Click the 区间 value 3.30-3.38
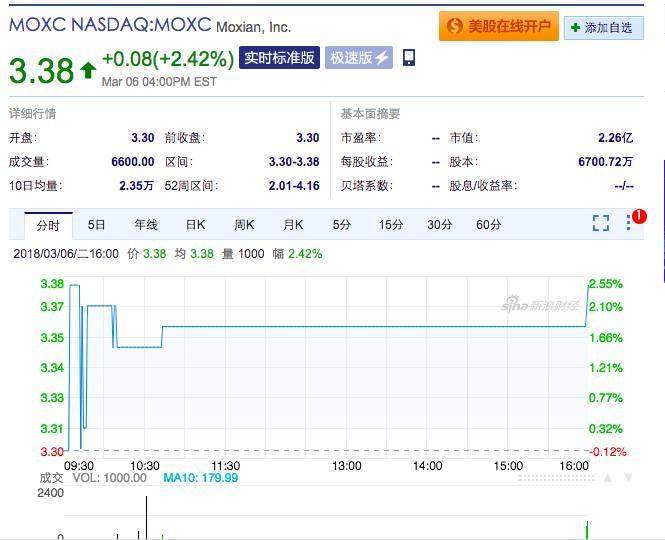This screenshot has height=540, width=665. [x=294, y=162]
